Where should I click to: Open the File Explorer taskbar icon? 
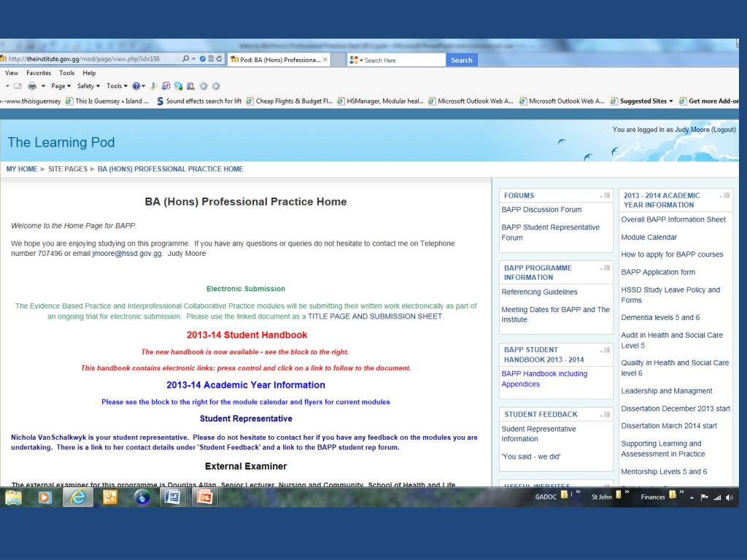[13, 497]
